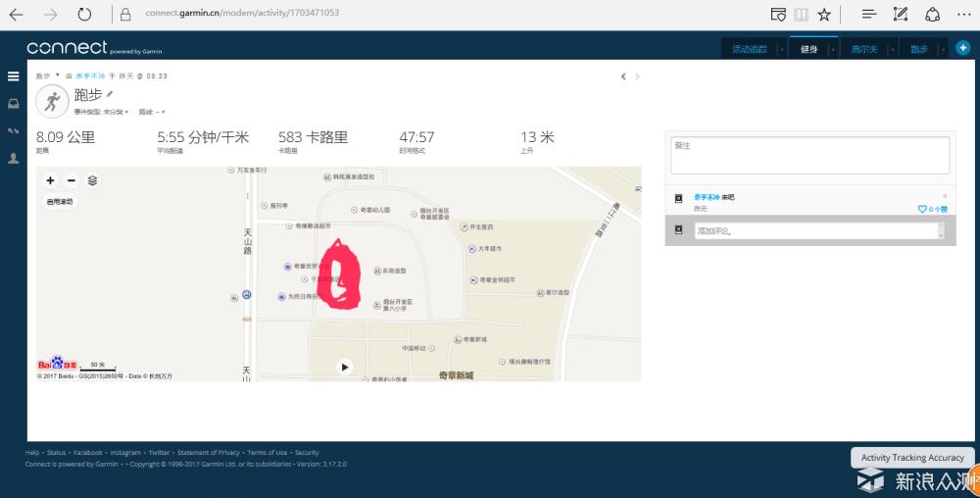Open the hamburger navigation menu in sidebar
The image size is (980, 498).
click(13, 75)
